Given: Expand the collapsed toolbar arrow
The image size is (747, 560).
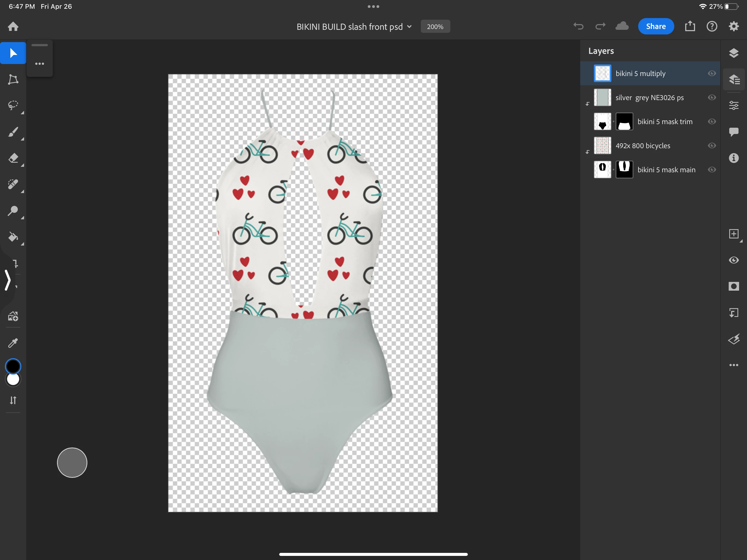Looking at the screenshot, I should pyautogui.click(x=7, y=280).
